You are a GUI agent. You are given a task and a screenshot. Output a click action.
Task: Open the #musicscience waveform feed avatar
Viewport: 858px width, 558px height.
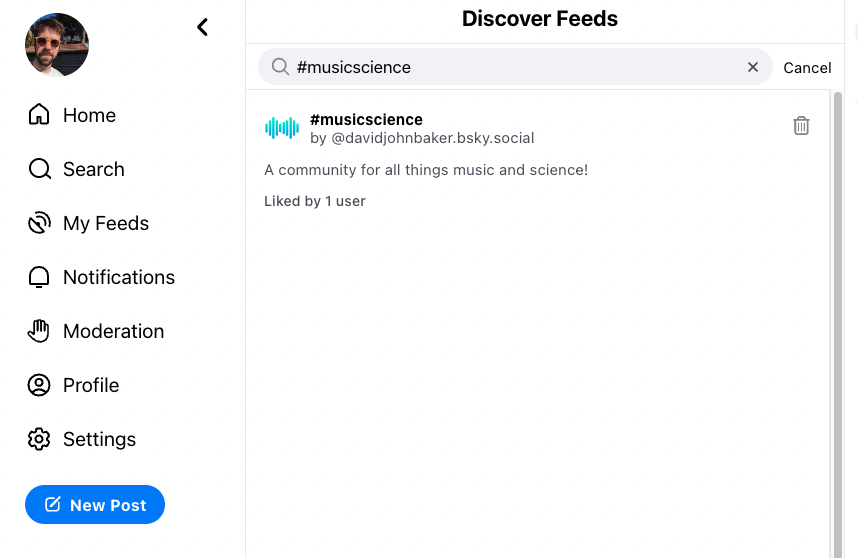[282, 128]
